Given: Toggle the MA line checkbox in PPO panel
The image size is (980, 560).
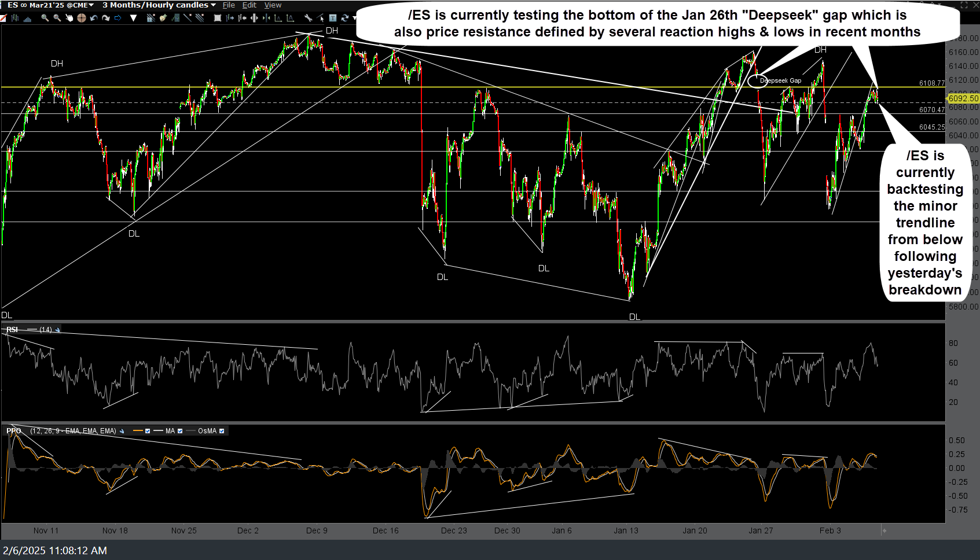Looking at the screenshot, I should click(181, 430).
